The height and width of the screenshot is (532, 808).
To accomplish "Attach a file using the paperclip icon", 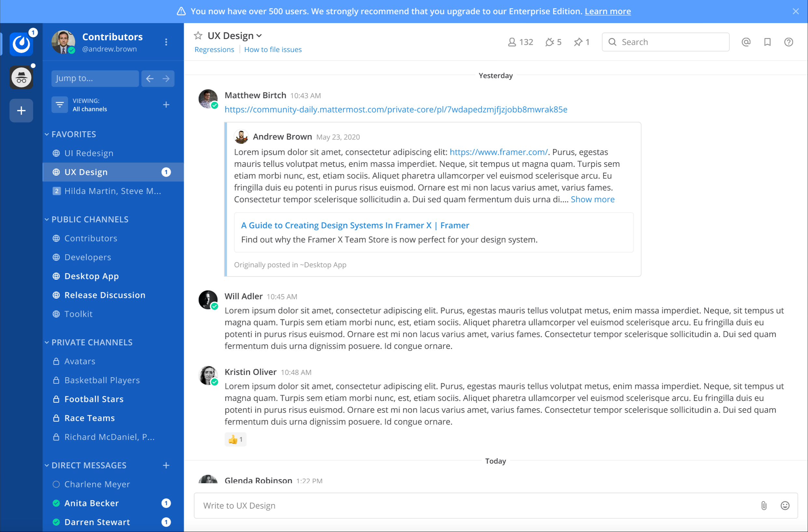I will [764, 505].
